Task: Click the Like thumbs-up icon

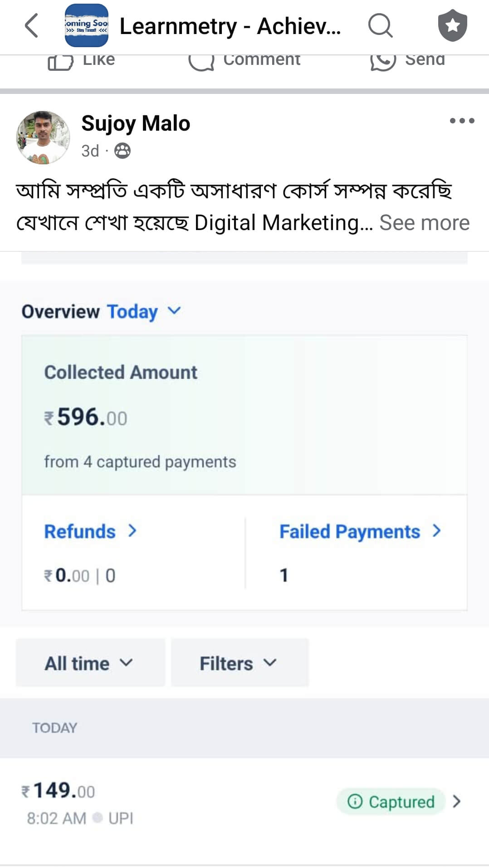Action: (60, 62)
